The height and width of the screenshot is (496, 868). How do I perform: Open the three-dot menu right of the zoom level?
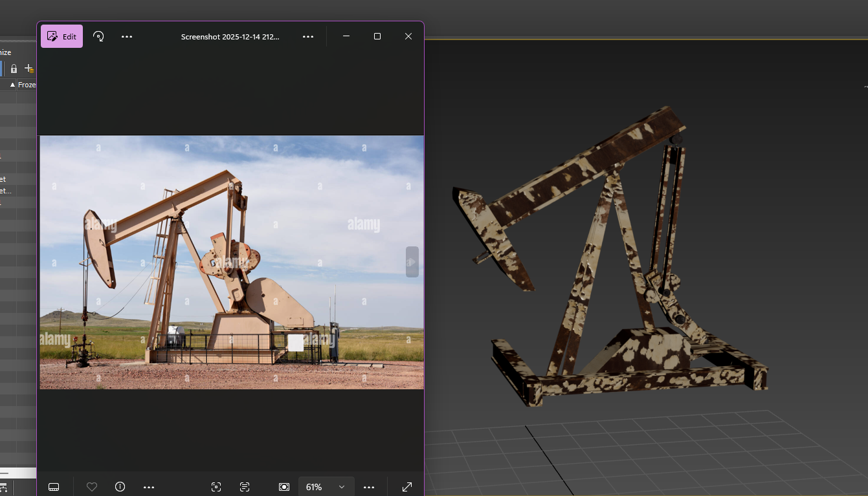click(369, 487)
